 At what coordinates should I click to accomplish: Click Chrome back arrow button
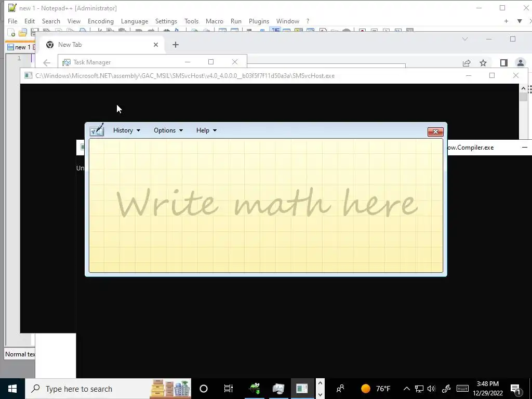(x=47, y=63)
